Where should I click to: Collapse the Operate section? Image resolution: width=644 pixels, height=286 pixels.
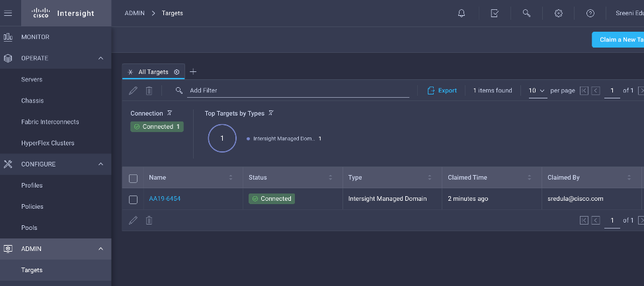coord(101,58)
